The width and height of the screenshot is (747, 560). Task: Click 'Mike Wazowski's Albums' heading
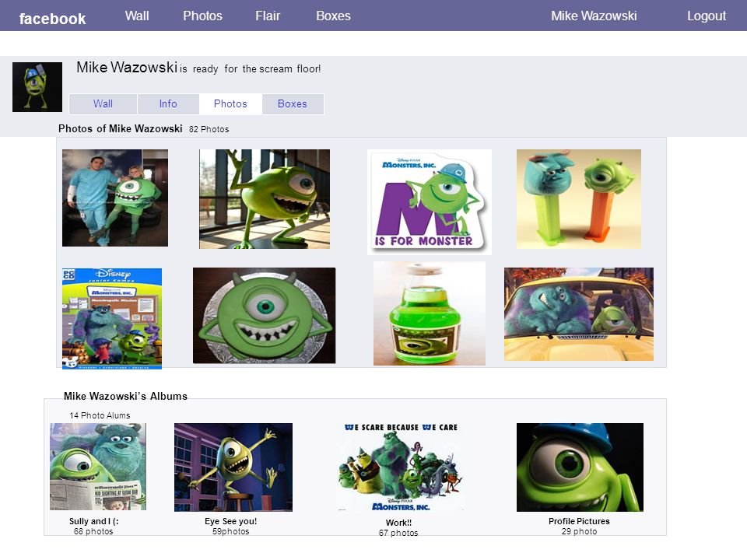126,396
